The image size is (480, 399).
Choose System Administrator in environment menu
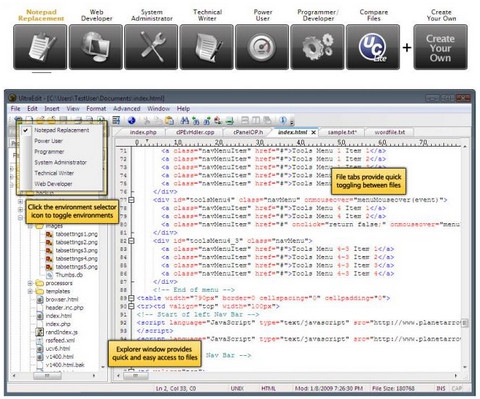(61, 162)
